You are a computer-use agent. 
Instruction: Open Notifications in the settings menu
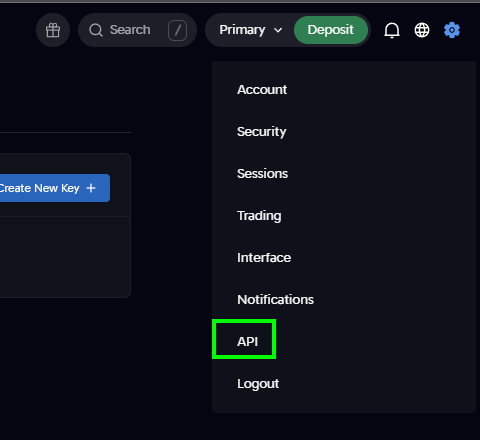275,300
